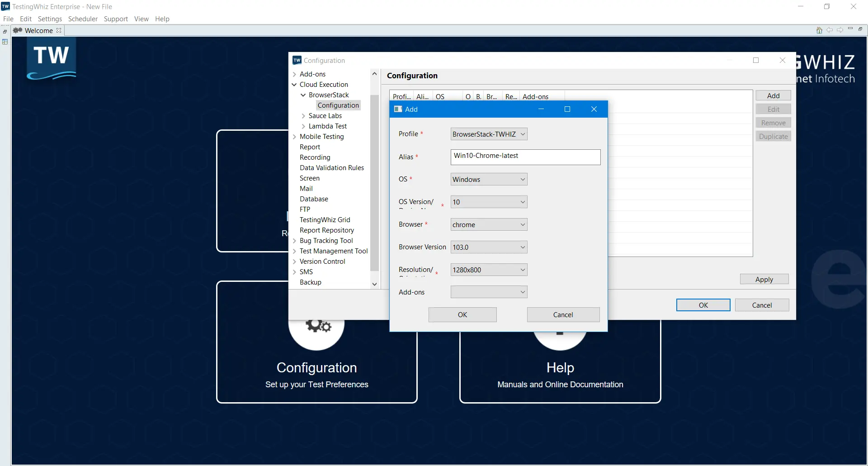Expand the Sauce Labs tree node
The height and width of the screenshot is (466, 868).
pyautogui.click(x=303, y=116)
